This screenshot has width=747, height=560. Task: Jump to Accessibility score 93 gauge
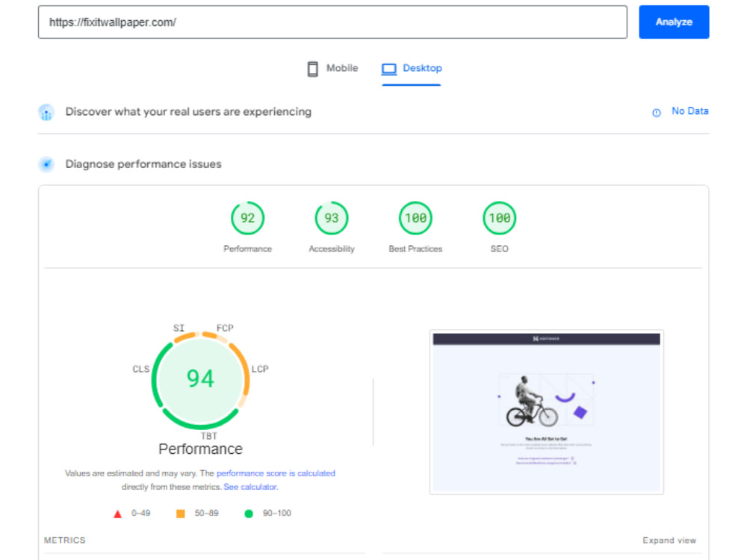(x=332, y=218)
